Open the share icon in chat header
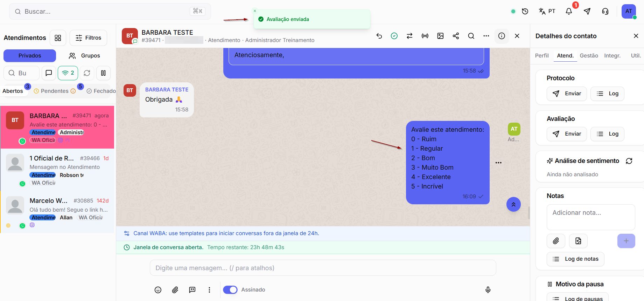 (456, 36)
